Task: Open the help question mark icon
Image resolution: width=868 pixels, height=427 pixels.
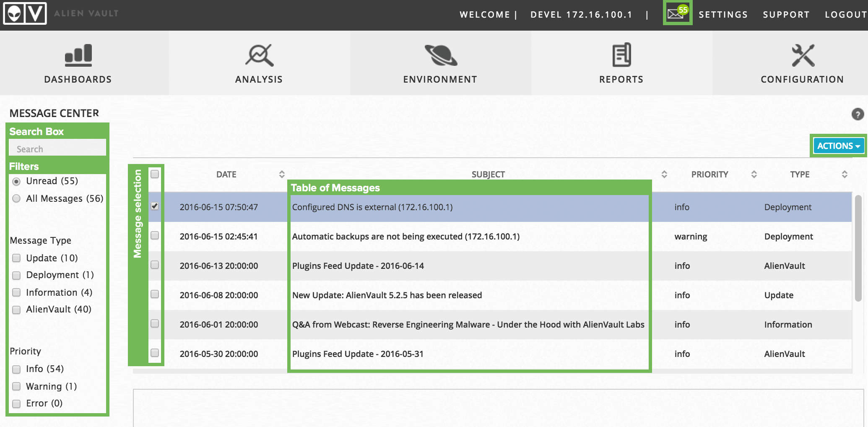Action: coord(858,114)
